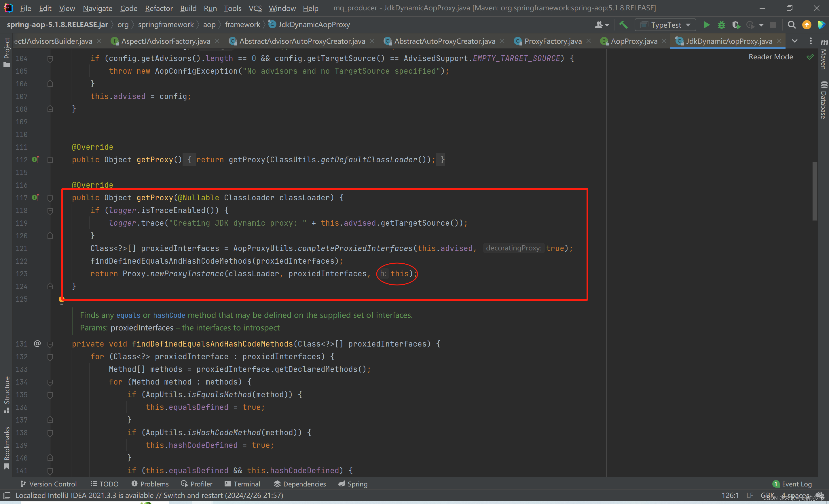Viewport: 829px width, 504px height.
Task: Click the IDE update arrow icon
Action: click(807, 25)
